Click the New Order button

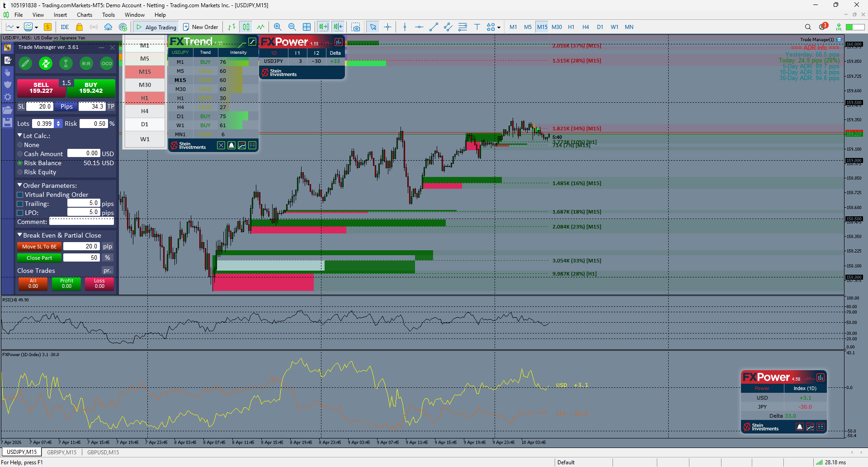[x=200, y=27]
